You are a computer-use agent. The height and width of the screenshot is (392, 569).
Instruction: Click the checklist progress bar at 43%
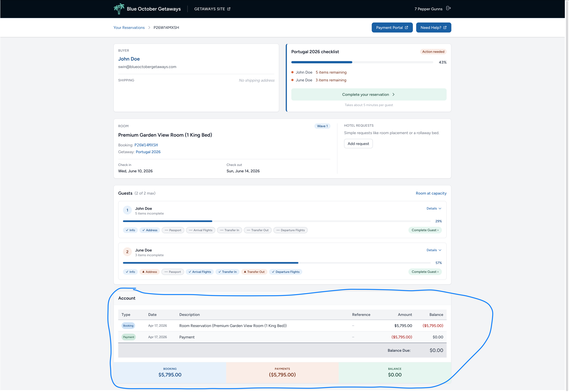(x=362, y=62)
